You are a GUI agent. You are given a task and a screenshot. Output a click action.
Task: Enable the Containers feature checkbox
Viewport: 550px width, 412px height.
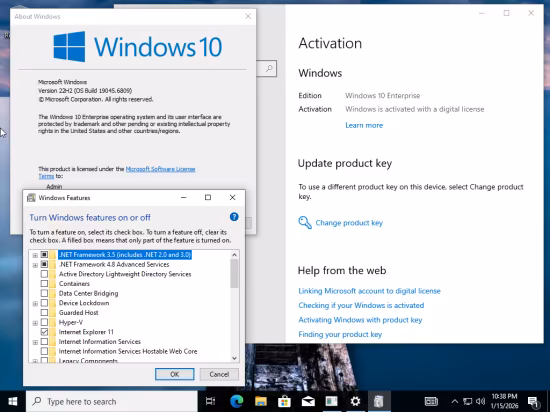pyautogui.click(x=44, y=283)
